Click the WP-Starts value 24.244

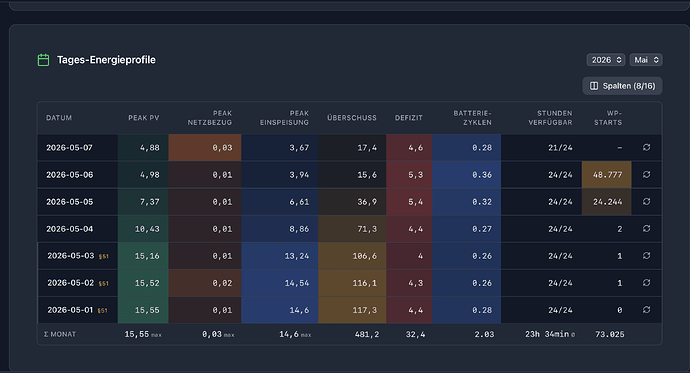pyautogui.click(x=607, y=202)
